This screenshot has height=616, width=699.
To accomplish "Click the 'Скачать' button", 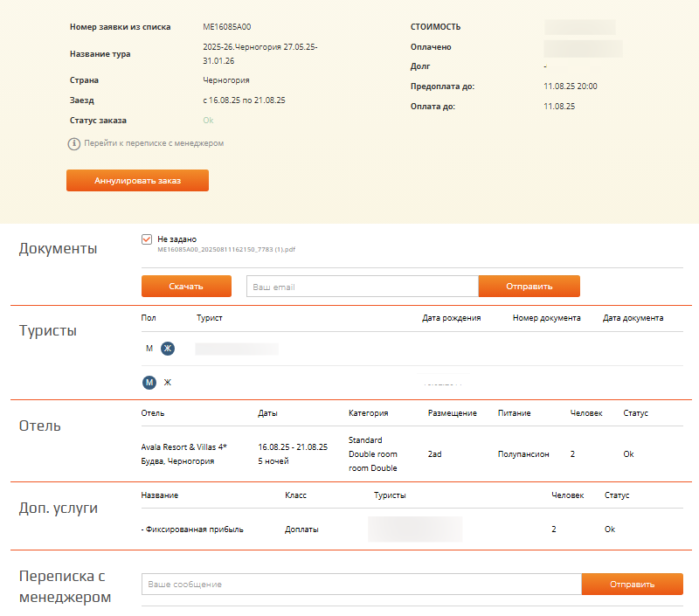I will (186, 286).
